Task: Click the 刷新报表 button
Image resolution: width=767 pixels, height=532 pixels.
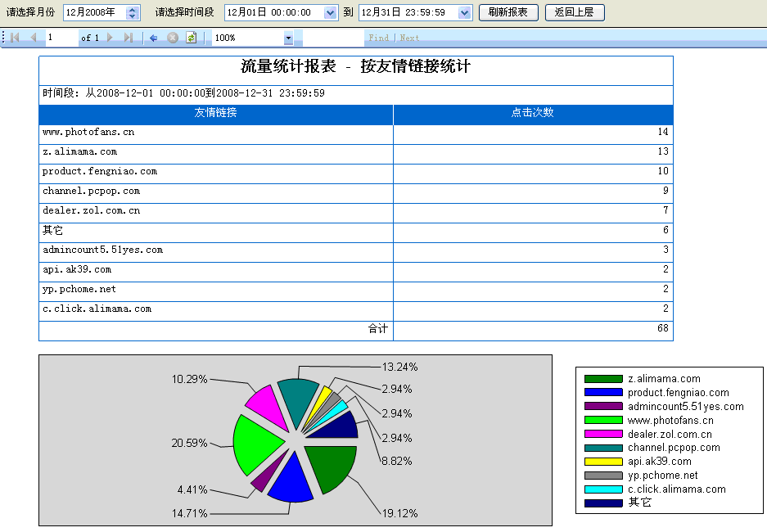Action: [508, 12]
